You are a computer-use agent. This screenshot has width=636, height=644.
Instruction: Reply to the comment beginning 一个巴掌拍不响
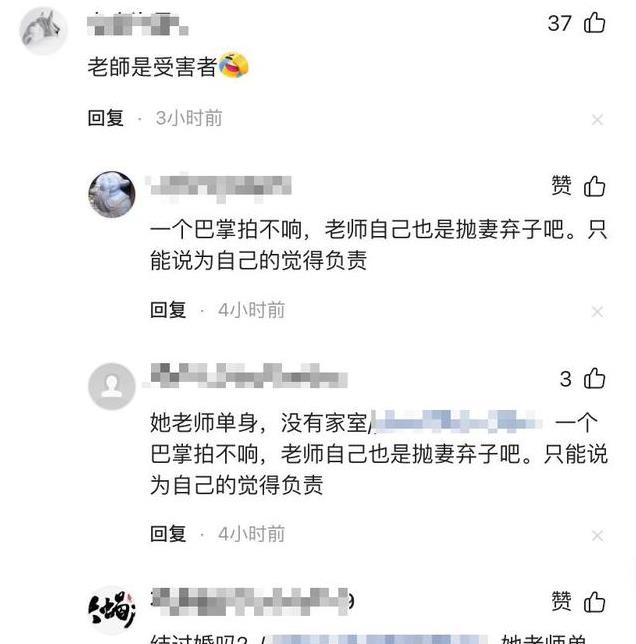tap(168, 310)
